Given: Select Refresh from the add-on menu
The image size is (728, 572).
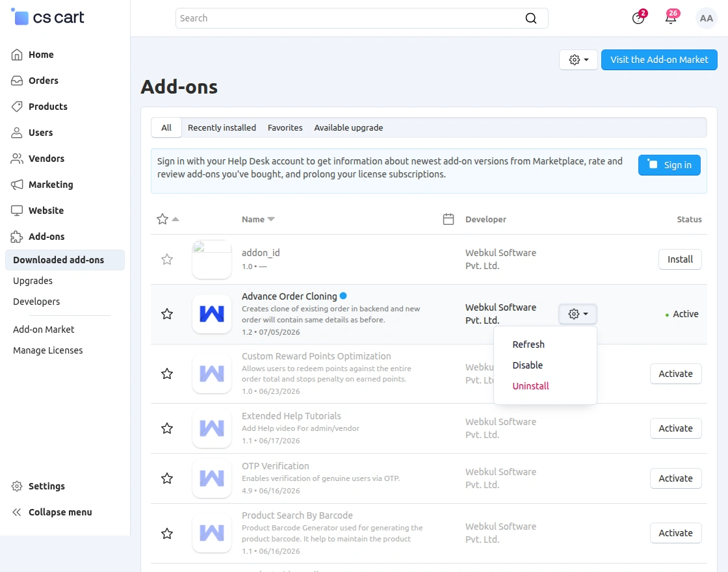Looking at the screenshot, I should [528, 344].
